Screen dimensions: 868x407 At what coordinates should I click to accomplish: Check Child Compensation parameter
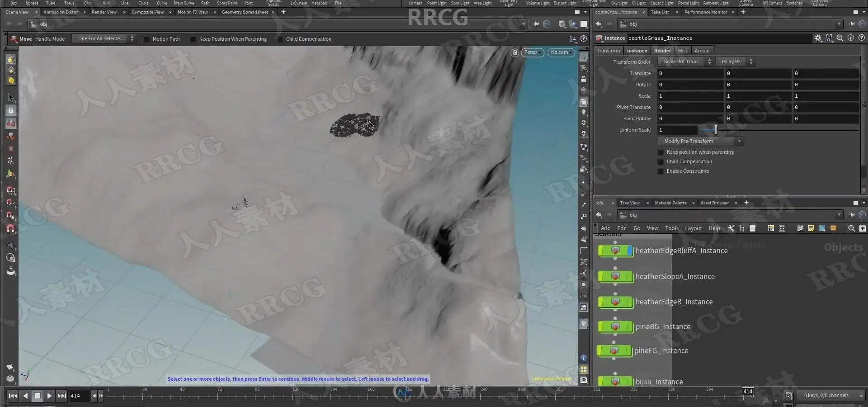pyautogui.click(x=661, y=162)
